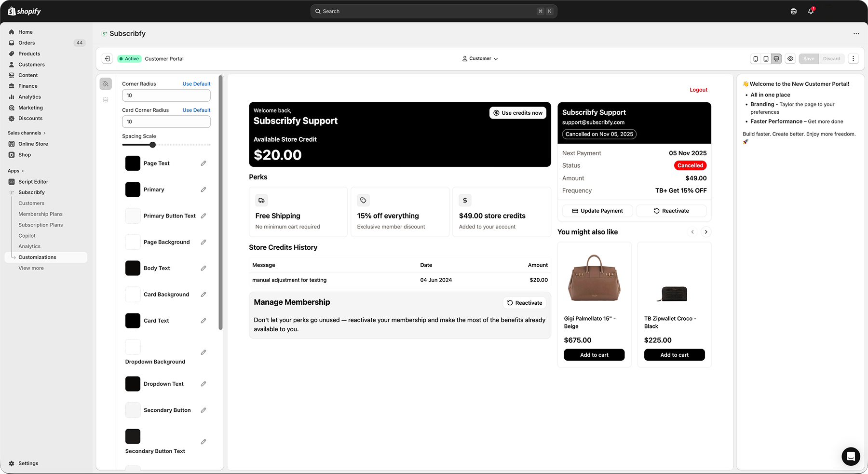Image resolution: width=868 pixels, height=474 pixels.
Task: Select the bucket-fill theme styling icon
Action: (x=106, y=83)
